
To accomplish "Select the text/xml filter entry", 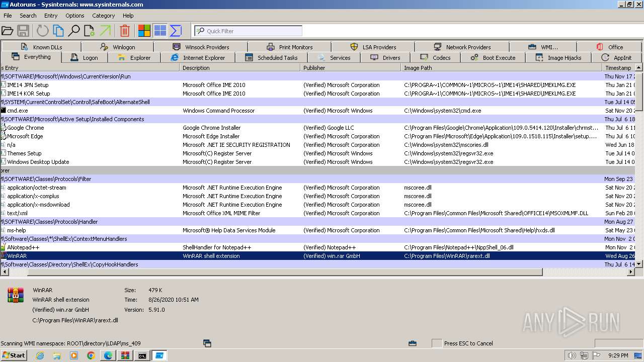I will (x=318, y=213).
